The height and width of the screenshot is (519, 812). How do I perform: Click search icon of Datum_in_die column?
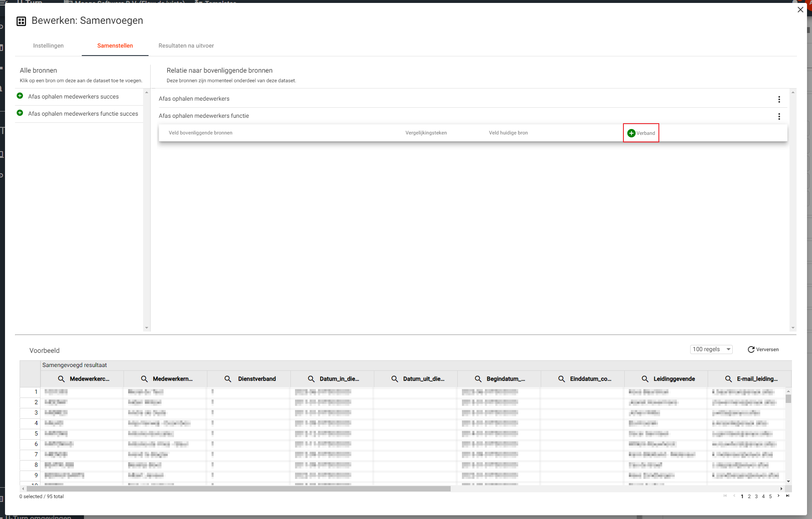[x=311, y=379]
